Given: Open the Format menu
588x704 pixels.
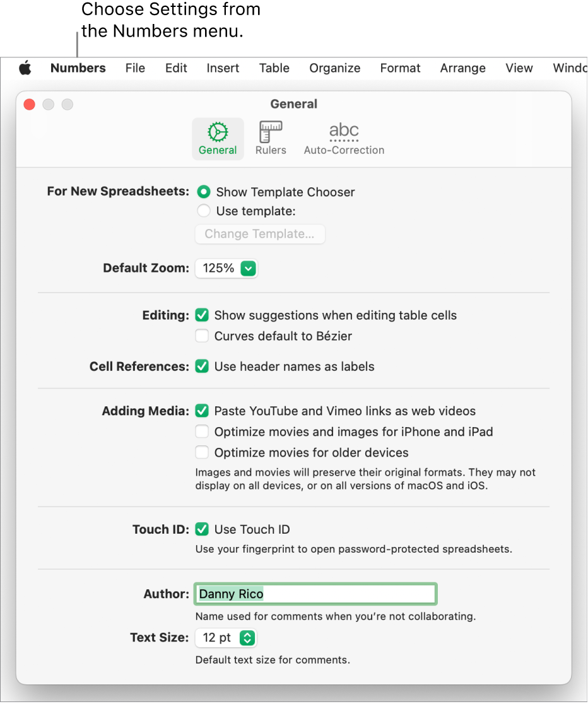Looking at the screenshot, I should click(400, 68).
